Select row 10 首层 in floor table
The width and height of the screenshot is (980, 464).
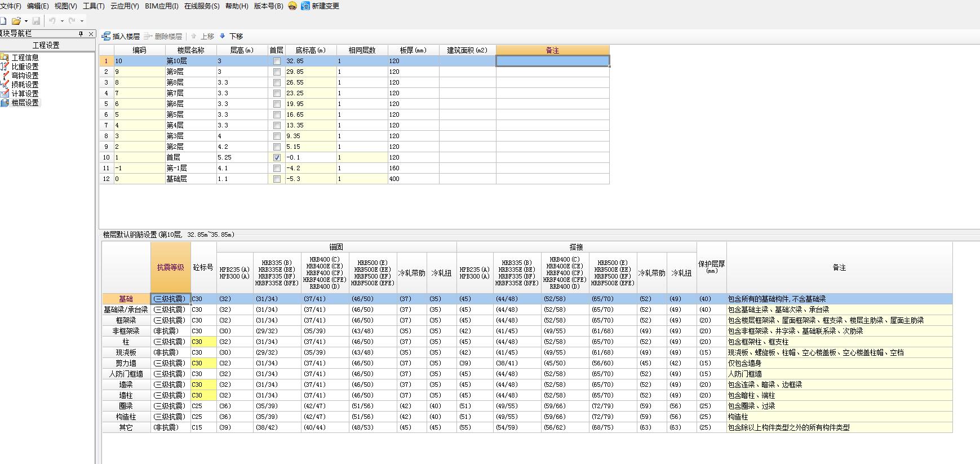point(107,157)
